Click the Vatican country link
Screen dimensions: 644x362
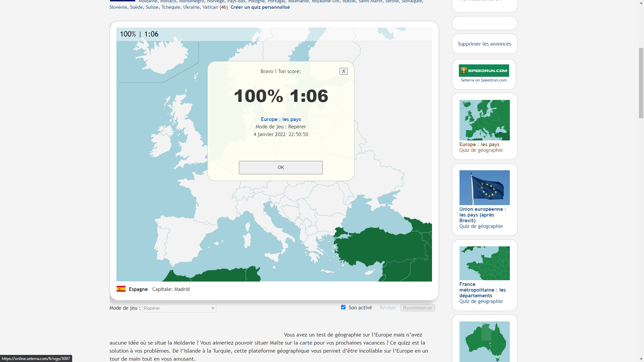[210, 7]
